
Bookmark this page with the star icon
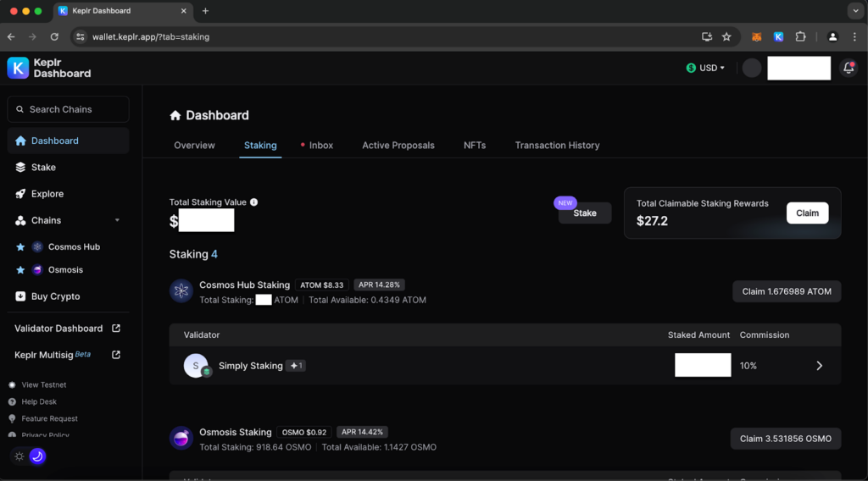[726, 37]
